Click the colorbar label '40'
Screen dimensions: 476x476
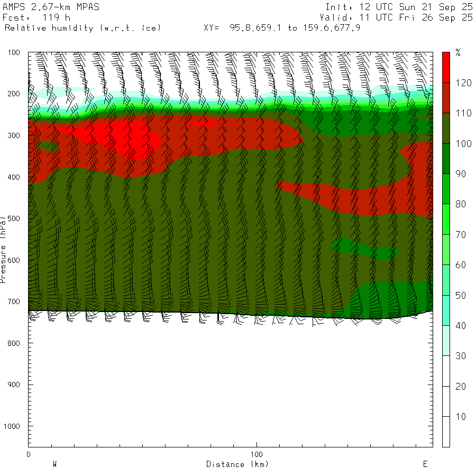point(461,326)
